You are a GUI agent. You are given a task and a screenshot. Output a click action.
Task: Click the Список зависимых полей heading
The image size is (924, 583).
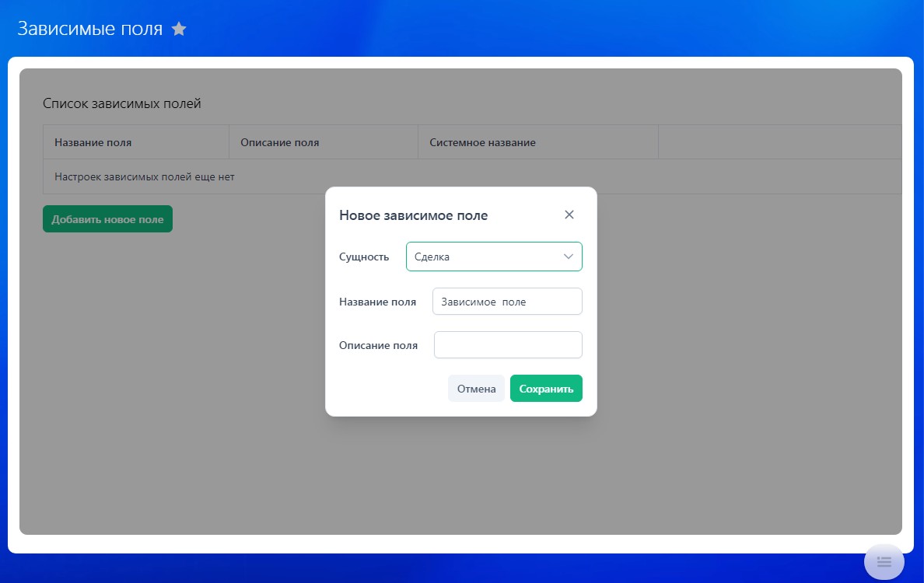tap(122, 103)
